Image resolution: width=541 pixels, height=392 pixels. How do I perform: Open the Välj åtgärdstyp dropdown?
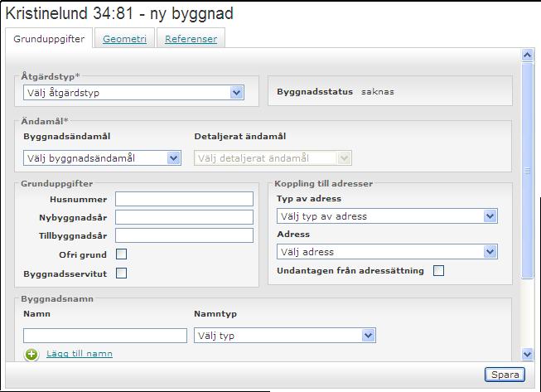tap(133, 93)
